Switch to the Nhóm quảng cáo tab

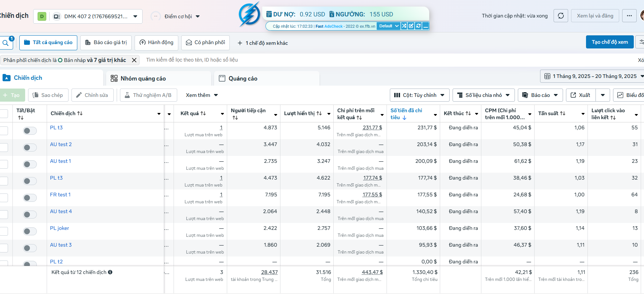point(143,78)
